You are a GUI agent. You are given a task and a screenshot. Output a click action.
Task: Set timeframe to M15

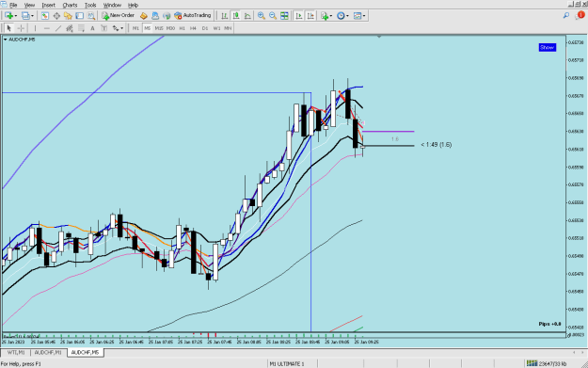pyautogui.click(x=159, y=28)
